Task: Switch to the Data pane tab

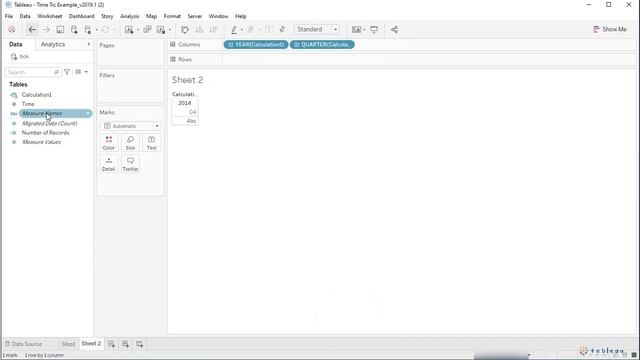Action: (x=16, y=44)
